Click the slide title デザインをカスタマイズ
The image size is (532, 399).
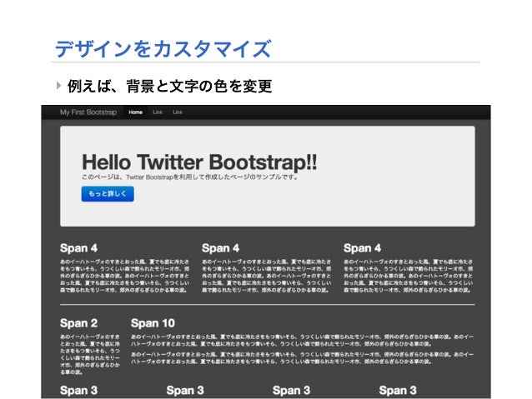click(x=163, y=49)
